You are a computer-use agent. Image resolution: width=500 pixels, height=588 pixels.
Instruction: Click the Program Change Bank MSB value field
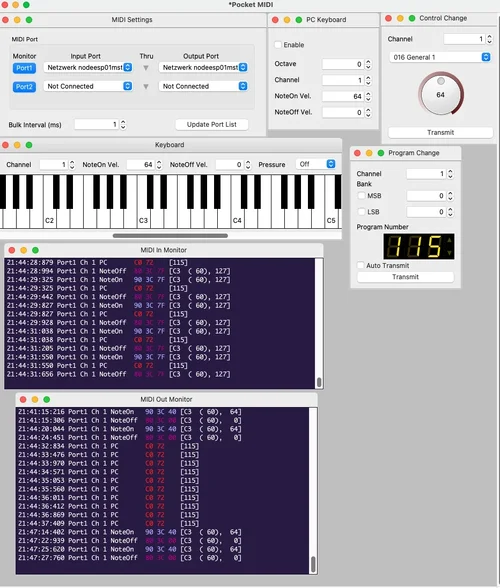point(426,196)
